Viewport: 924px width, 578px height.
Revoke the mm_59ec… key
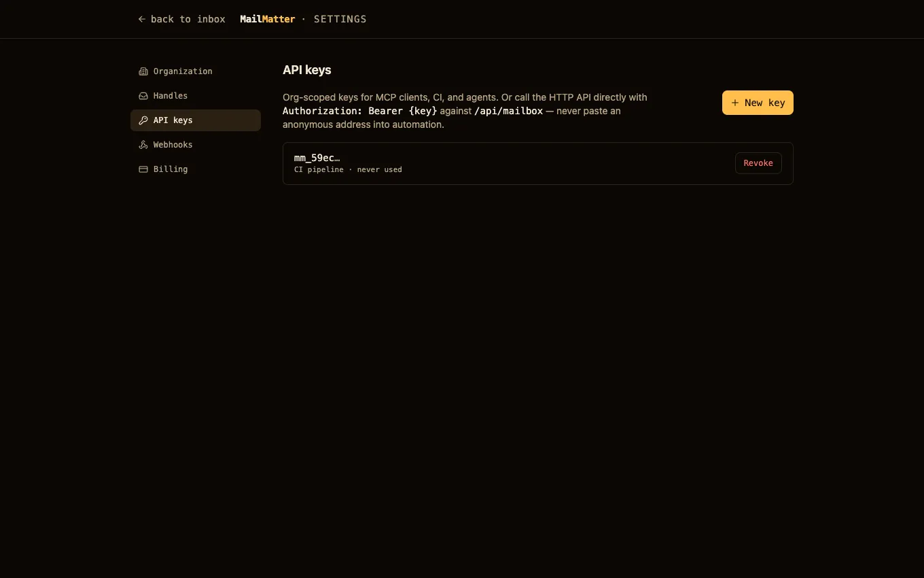click(758, 163)
